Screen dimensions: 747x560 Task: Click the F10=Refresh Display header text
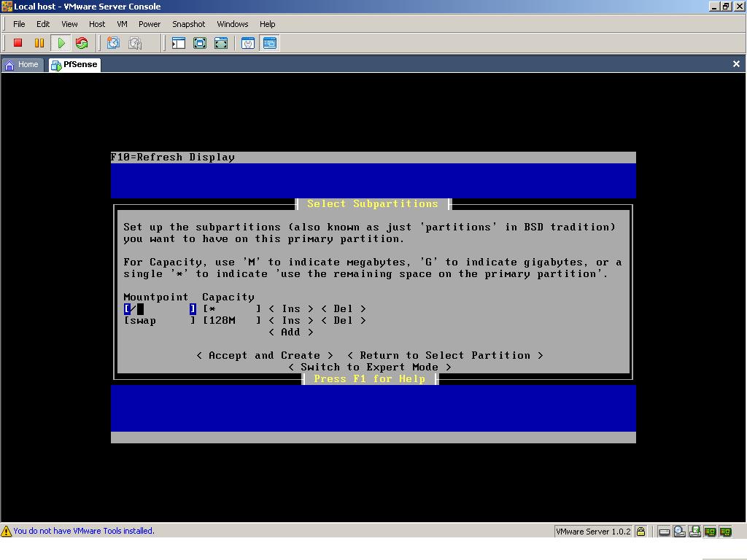click(172, 157)
